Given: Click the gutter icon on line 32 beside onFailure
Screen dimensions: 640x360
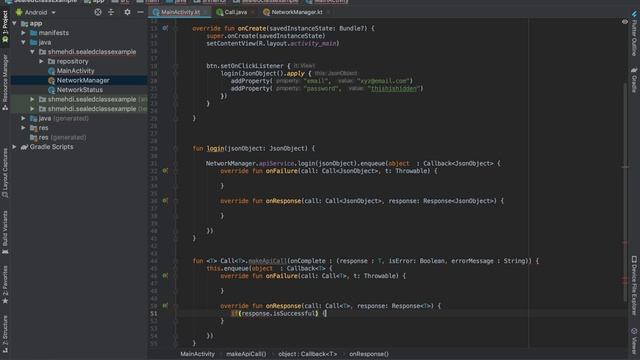Looking at the screenshot, I should point(165,171).
